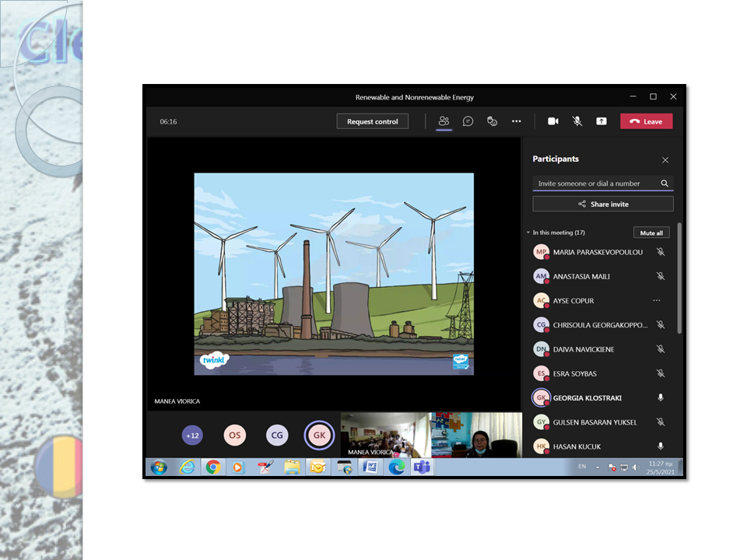The height and width of the screenshot is (560, 747).
Task: Click the share content icon
Action: click(x=601, y=121)
